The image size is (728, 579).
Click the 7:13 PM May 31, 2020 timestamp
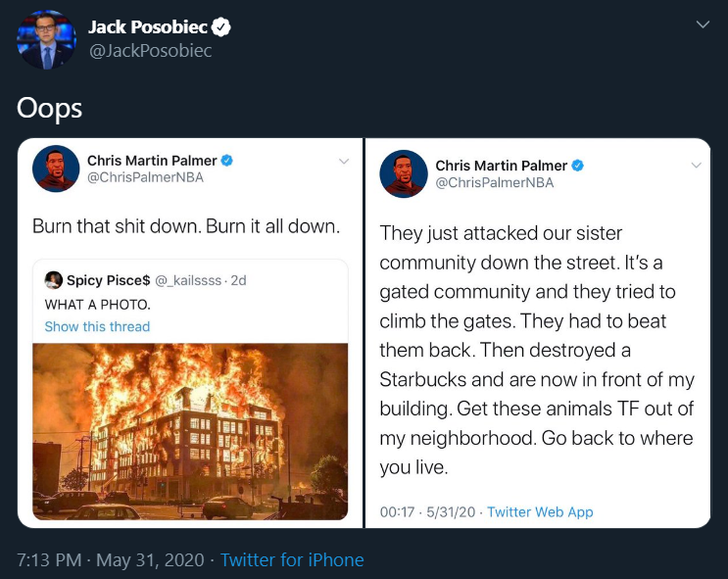click(x=111, y=560)
